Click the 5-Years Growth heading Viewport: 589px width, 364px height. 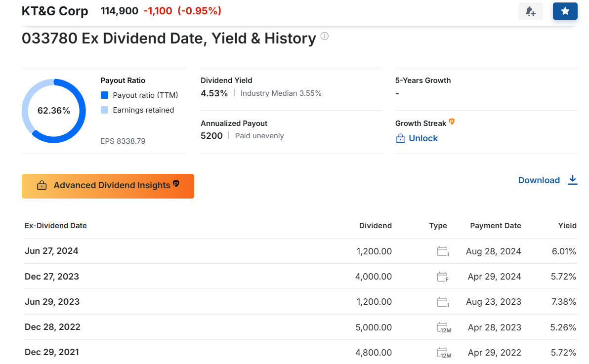click(423, 81)
